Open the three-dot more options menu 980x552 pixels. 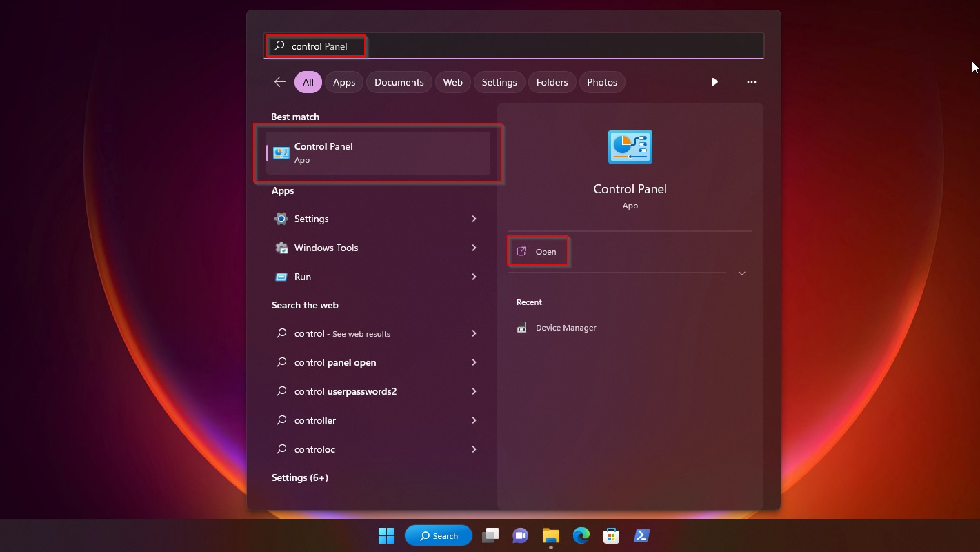[x=751, y=82]
